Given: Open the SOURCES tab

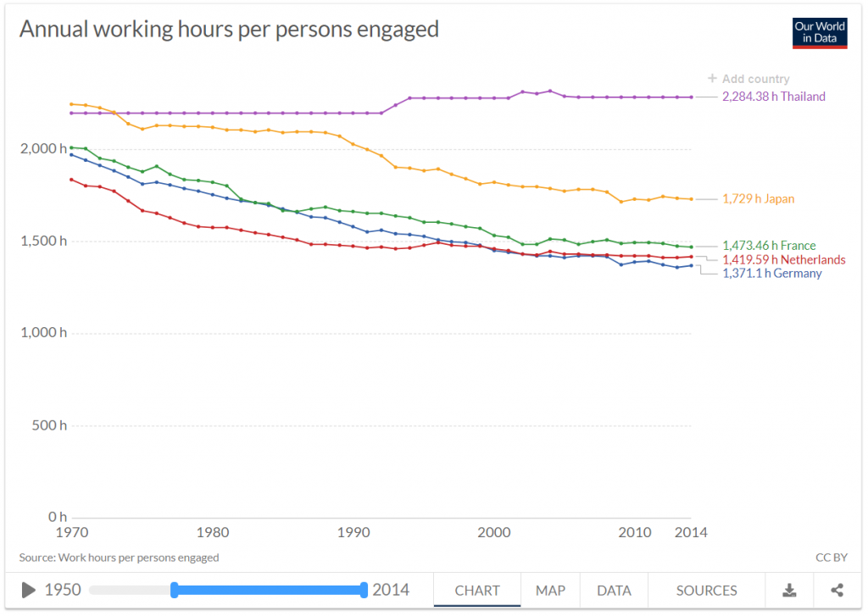Looking at the screenshot, I should [706, 591].
